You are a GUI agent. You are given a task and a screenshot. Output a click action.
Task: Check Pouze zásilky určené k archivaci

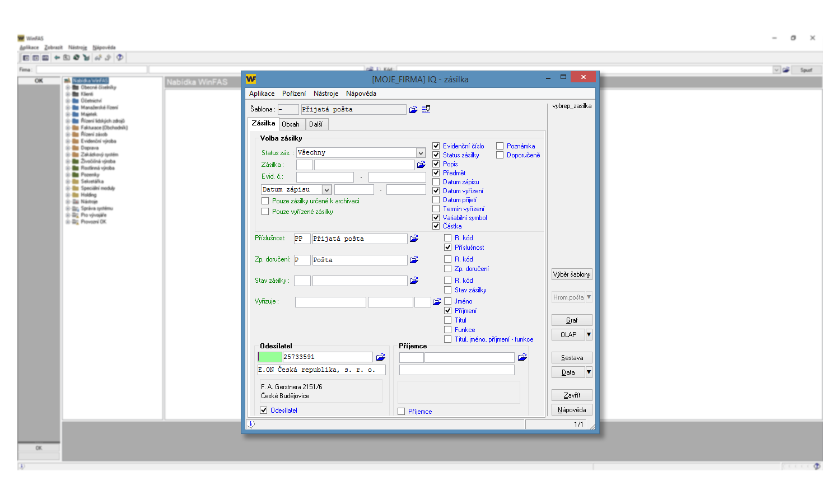point(265,201)
